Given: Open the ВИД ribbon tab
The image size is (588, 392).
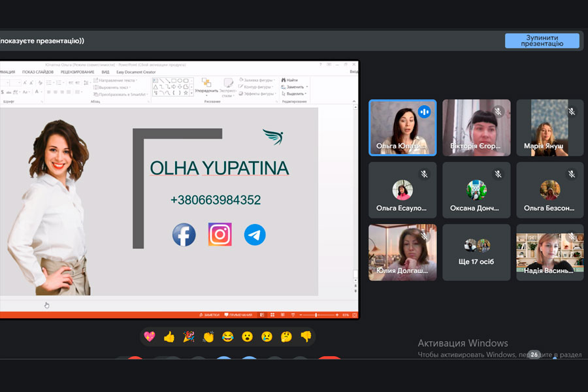Looking at the screenshot, I should [x=105, y=72].
